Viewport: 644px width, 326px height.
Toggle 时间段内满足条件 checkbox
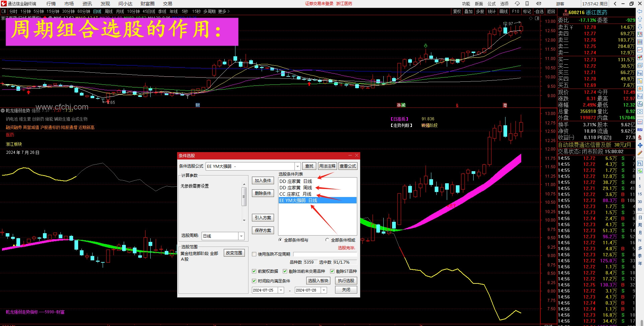254,281
